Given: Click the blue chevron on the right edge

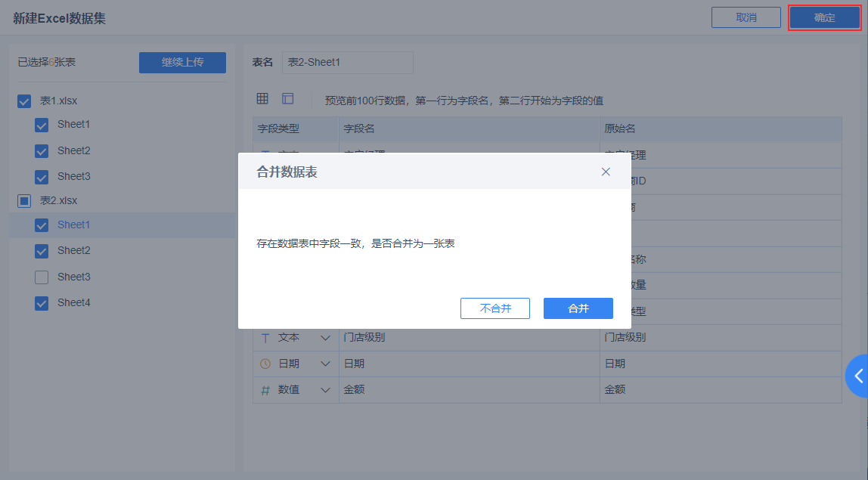Looking at the screenshot, I should (859, 376).
